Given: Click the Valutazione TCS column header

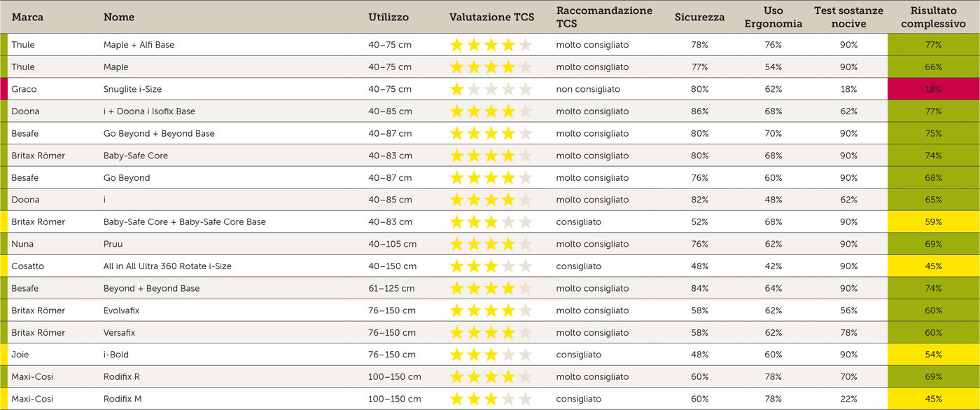Looking at the screenshot, I should 491,17.
